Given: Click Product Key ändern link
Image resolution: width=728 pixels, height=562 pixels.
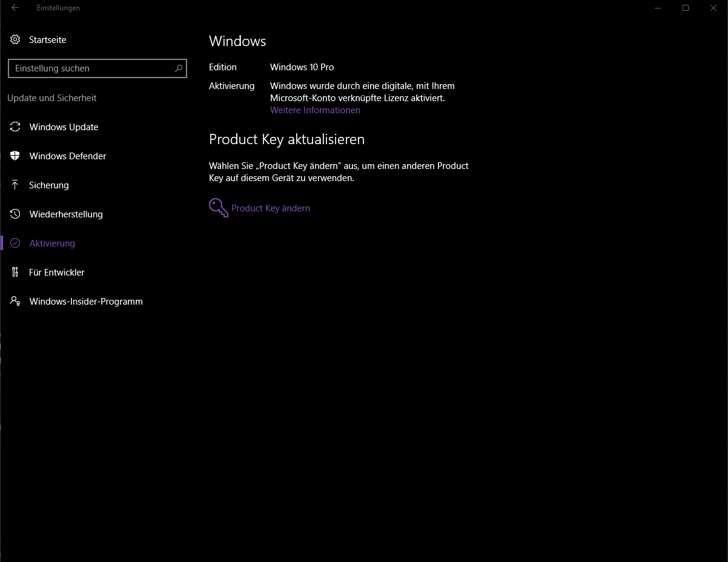Looking at the screenshot, I should coord(271,208).
